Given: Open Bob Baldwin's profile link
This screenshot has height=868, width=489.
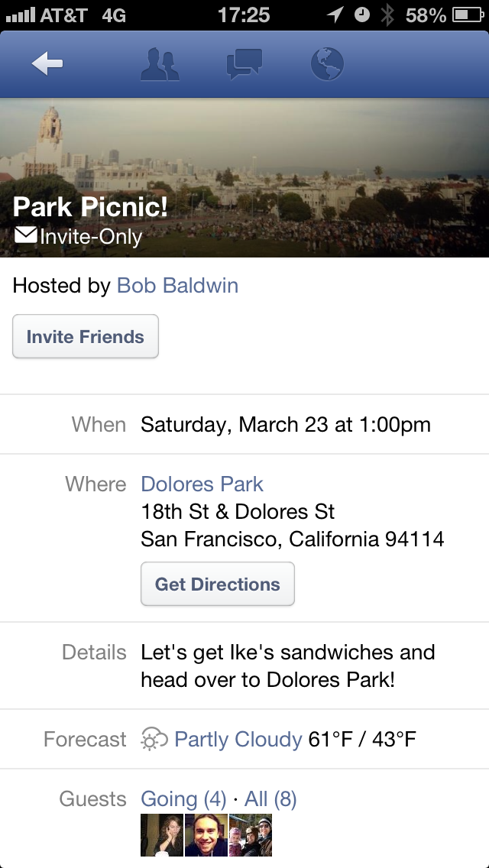Looking at the screenshot, I should (177, 286).
